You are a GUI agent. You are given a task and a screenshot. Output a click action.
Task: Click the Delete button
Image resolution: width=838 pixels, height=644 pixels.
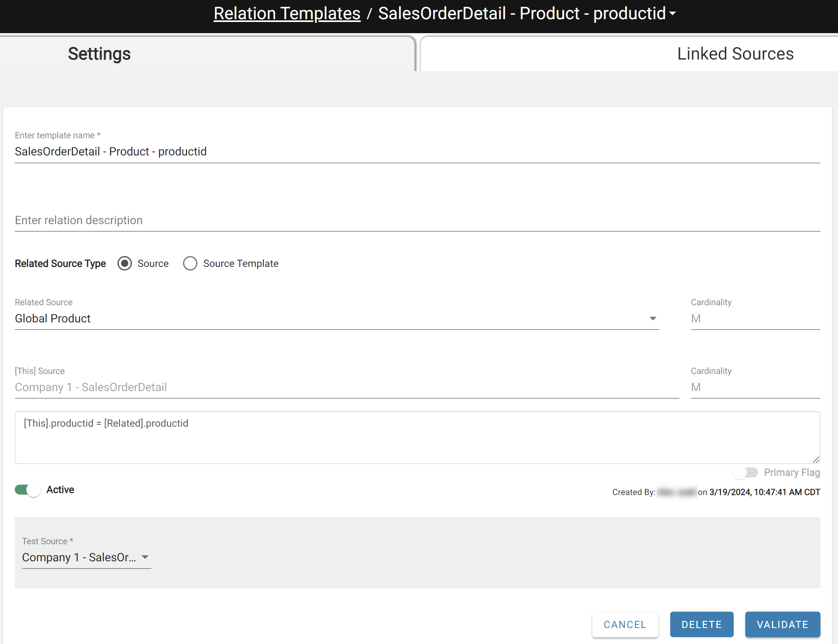coord(702,624)
